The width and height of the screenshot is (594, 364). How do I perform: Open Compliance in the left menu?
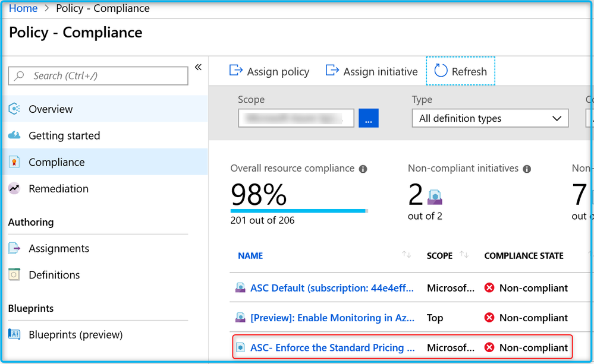coord(56,162)
